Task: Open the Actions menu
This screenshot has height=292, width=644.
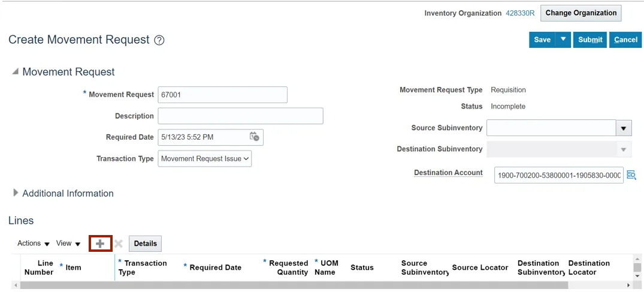Action: [x=33, y=243]
